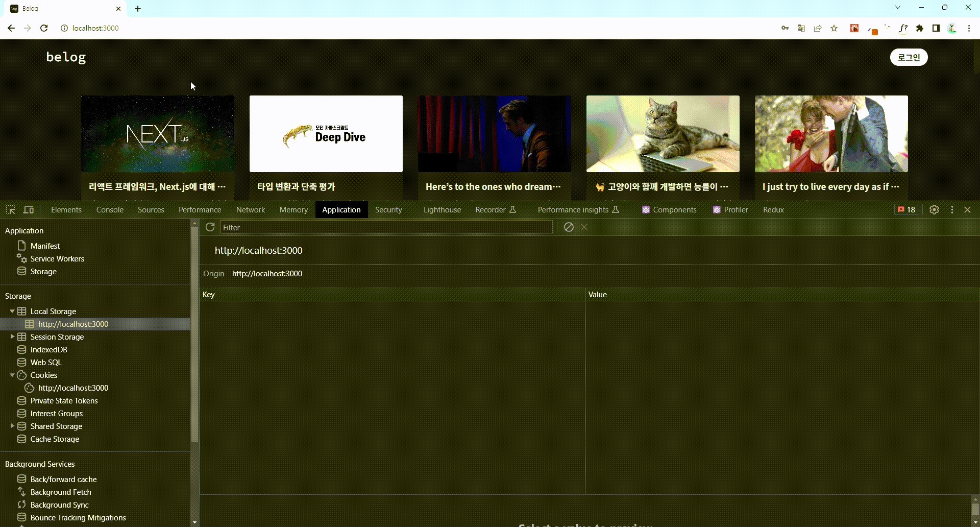Clear all local storage entries icon
Screen dimensions: 980x527
click(x=569, y=227)
